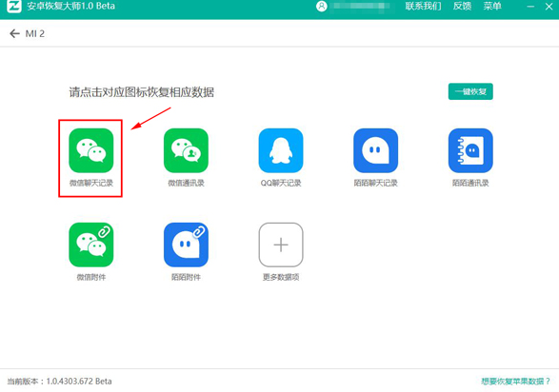Screen dimensions: 559x392
Task: Click the QQ聊天记录 label text
Action: tap(281, 183)
